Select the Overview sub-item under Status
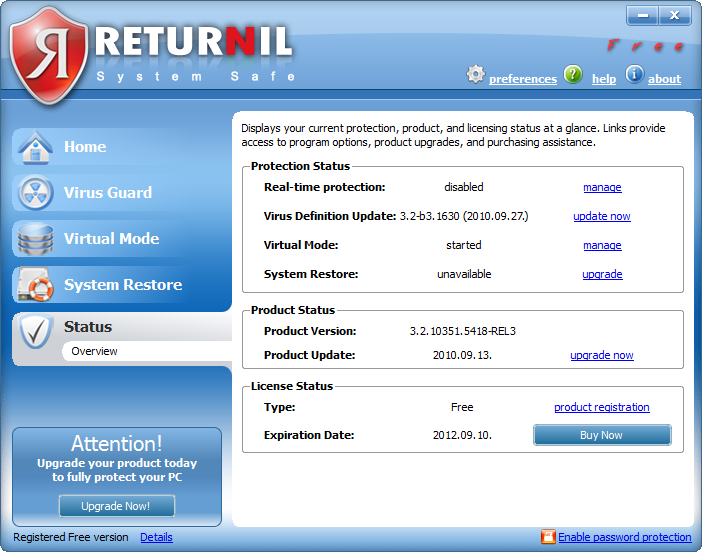 pos(94,351)
